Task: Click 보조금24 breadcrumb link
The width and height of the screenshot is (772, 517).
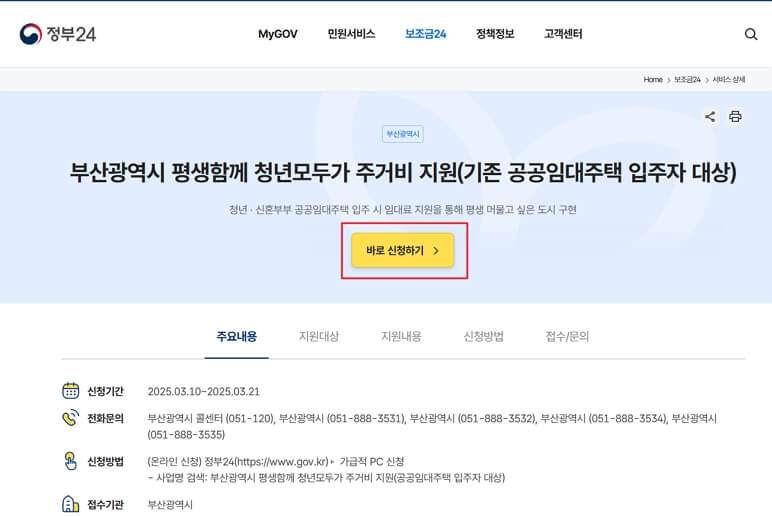Action: [x=687, y=79]
